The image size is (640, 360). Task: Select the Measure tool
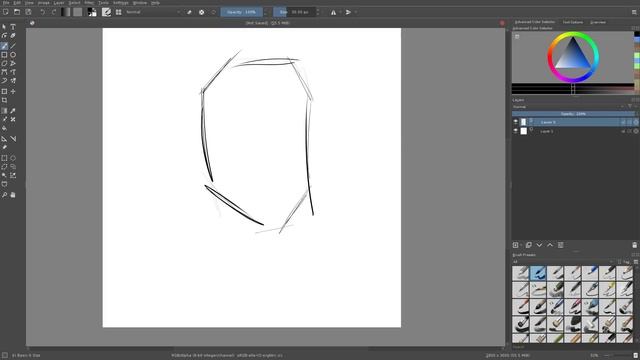[x=13, y=139]
